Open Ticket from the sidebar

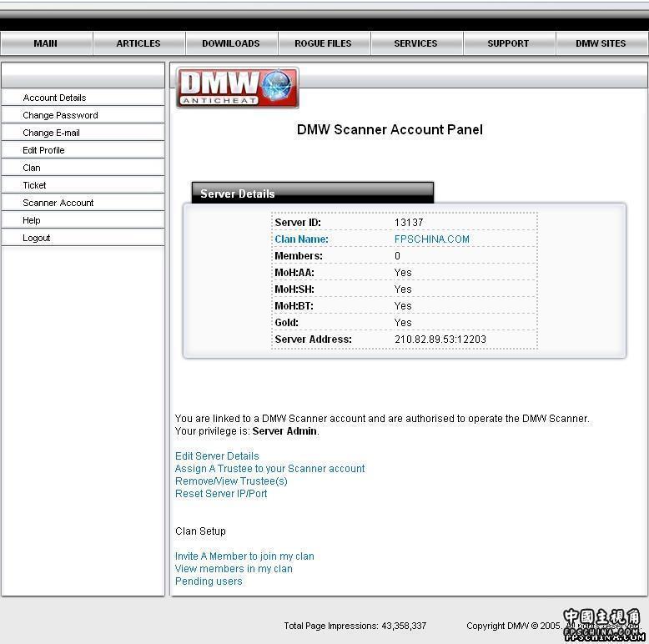pyautogui.click(x=83, y=185)
